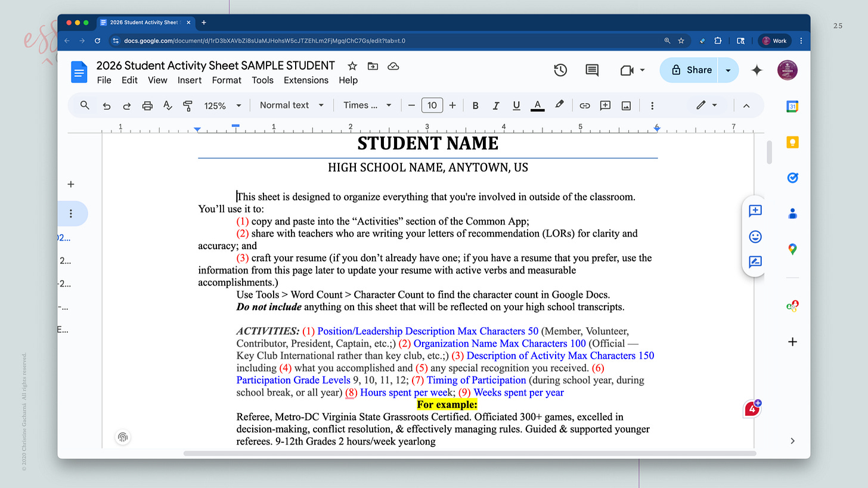Open the Work browser profile
This screenshot has height=488, width=868.
(x=774, y=41)
